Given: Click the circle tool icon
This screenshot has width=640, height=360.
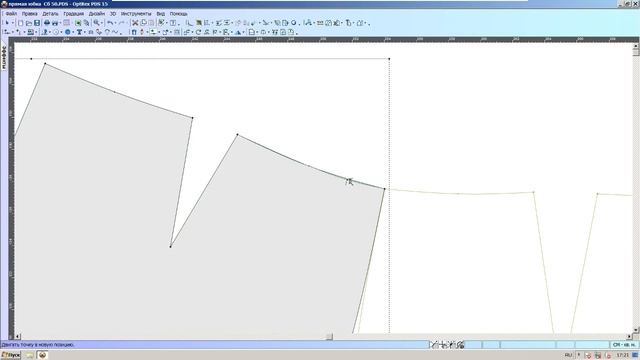Looking at the screenshot, I should 56,32.
